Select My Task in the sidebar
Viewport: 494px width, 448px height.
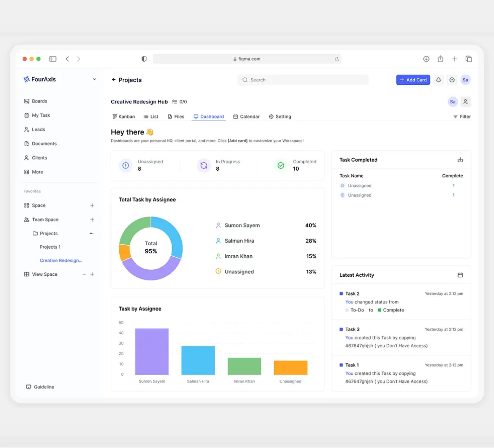41,115
